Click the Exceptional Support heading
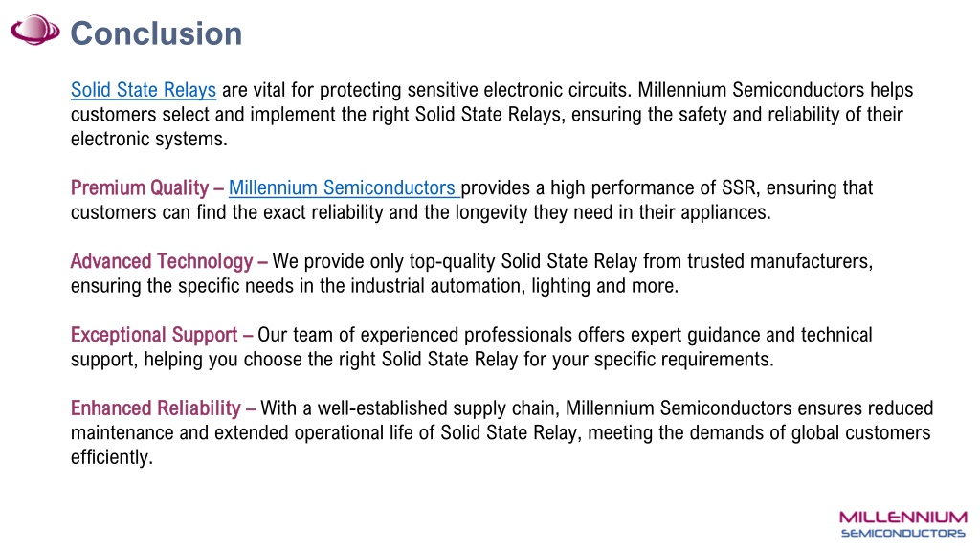The height and width of the screenshot is (551, 980). click(x=154, y=335)
